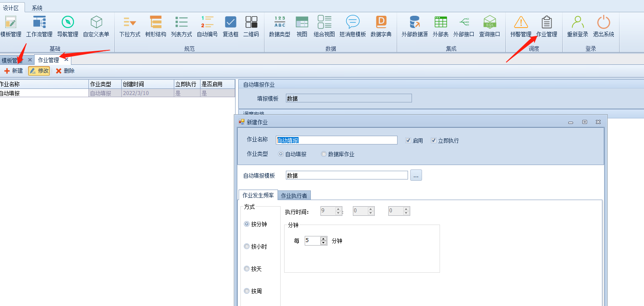Viewport: 644px width, 306px height.
Task: Increase the minutes interval spinner value
Action: 324,239
